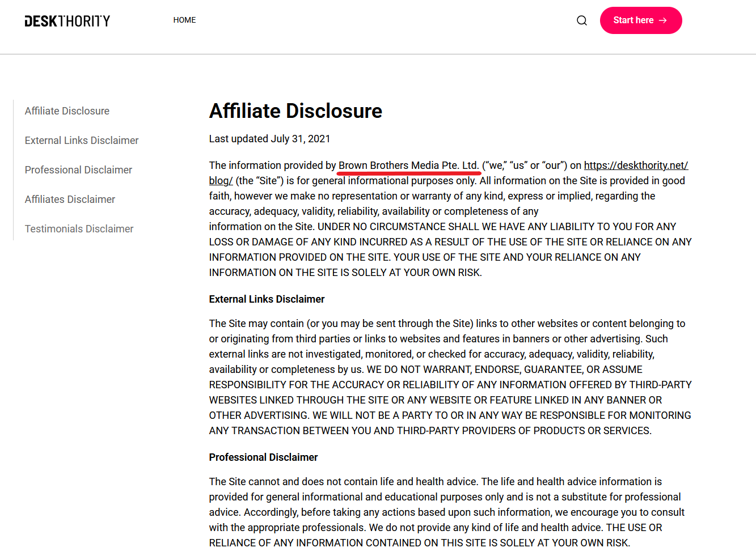Click the red-underlined Brown Brothers Media text

tap(408, 165)
